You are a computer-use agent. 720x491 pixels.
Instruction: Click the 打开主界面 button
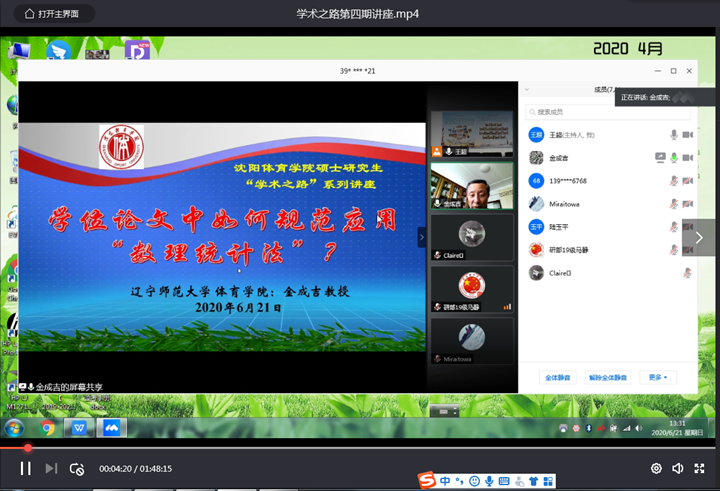pyautogui.click(x=59, y=14)
